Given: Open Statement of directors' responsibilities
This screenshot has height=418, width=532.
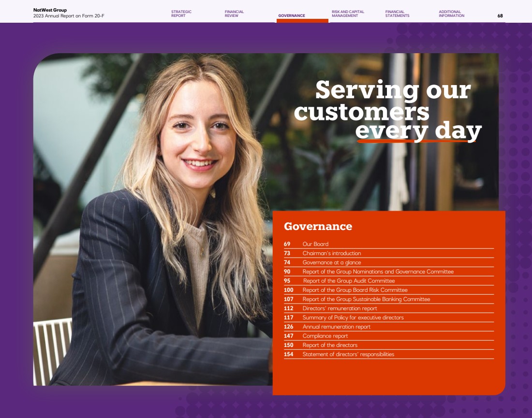Looking at the screenshot, I should point(389,354).
